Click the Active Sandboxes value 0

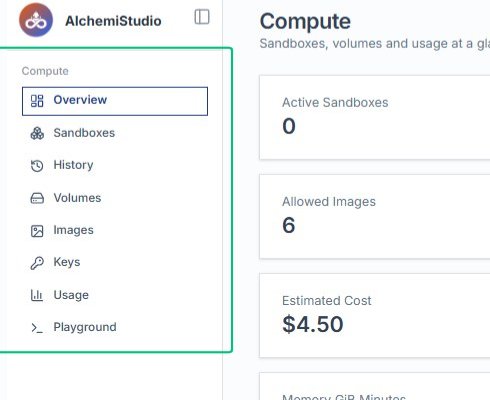289,126
